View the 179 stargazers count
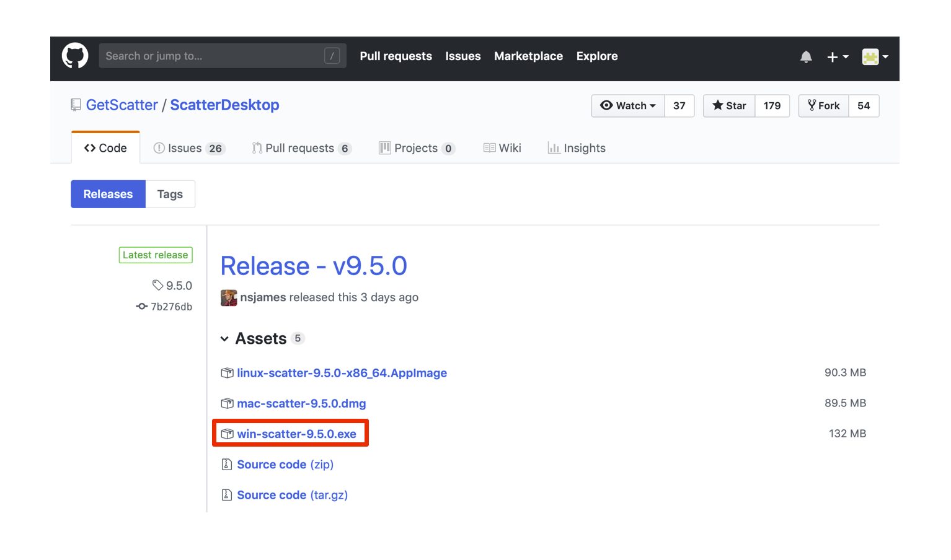 772,106
